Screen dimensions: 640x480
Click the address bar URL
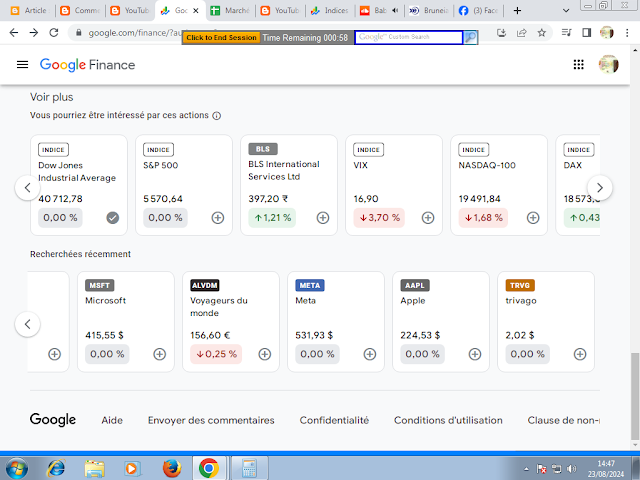click(x=135, y=33)
